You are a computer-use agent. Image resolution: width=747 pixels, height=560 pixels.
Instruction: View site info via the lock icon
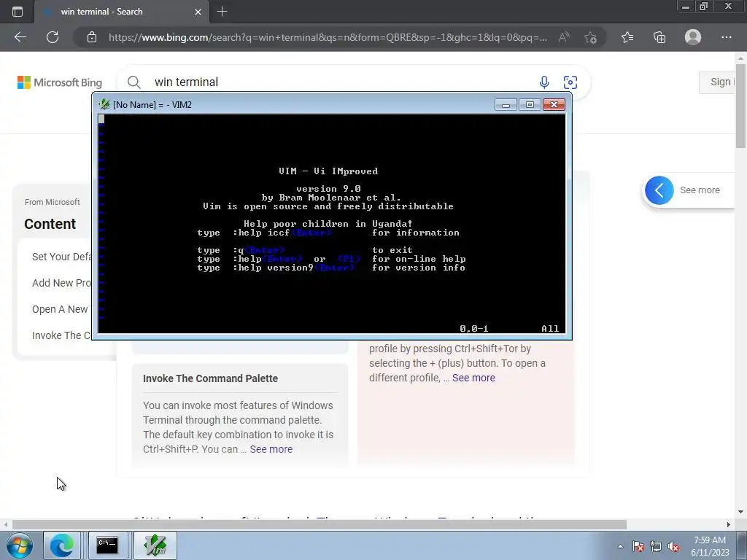click(x=92, y=37)
